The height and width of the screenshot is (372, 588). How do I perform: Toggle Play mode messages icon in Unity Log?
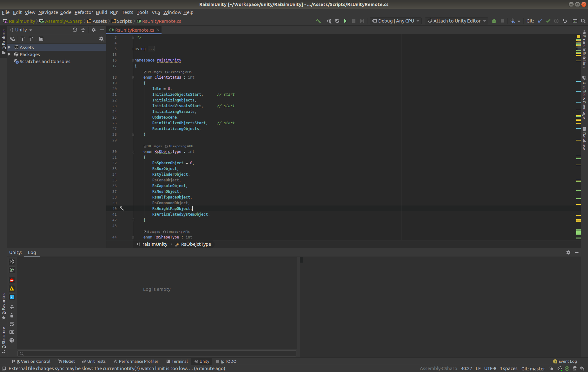click(12, 270)
